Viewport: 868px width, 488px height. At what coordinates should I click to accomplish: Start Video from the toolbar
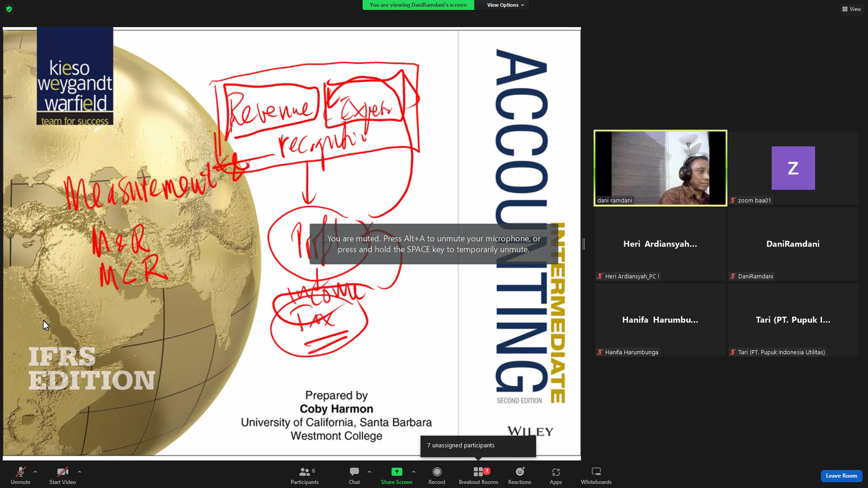point(62,475)
